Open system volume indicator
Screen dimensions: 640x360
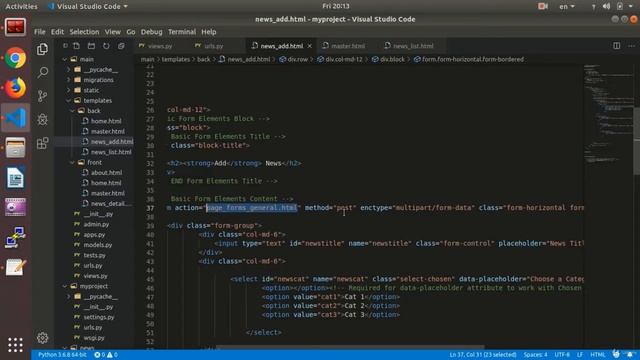click(607, 6)
